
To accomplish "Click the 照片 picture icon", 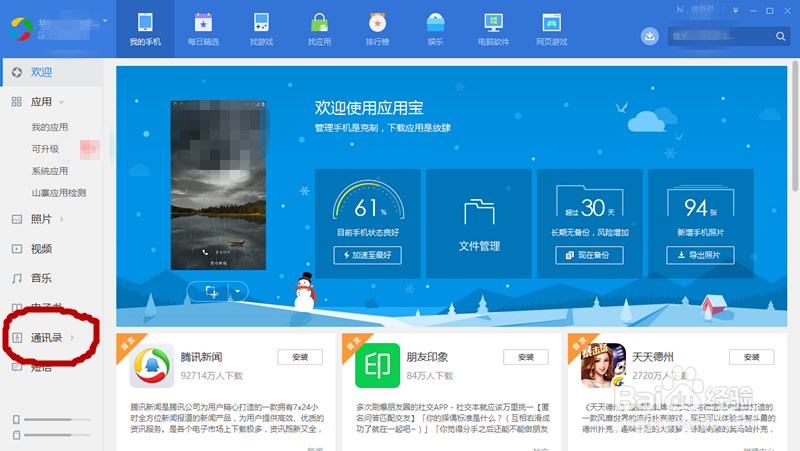I will pyautogui.click(x=17, y=219).
